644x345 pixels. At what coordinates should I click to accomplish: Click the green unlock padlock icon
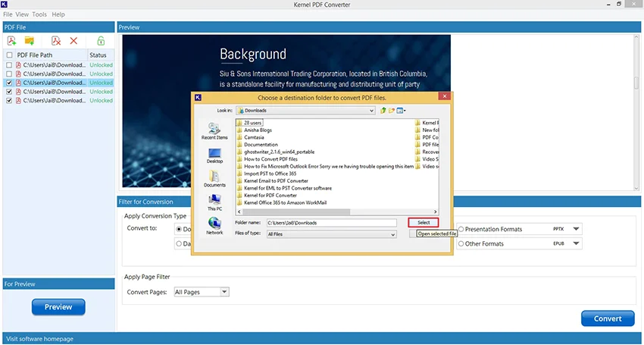(101, 41)
